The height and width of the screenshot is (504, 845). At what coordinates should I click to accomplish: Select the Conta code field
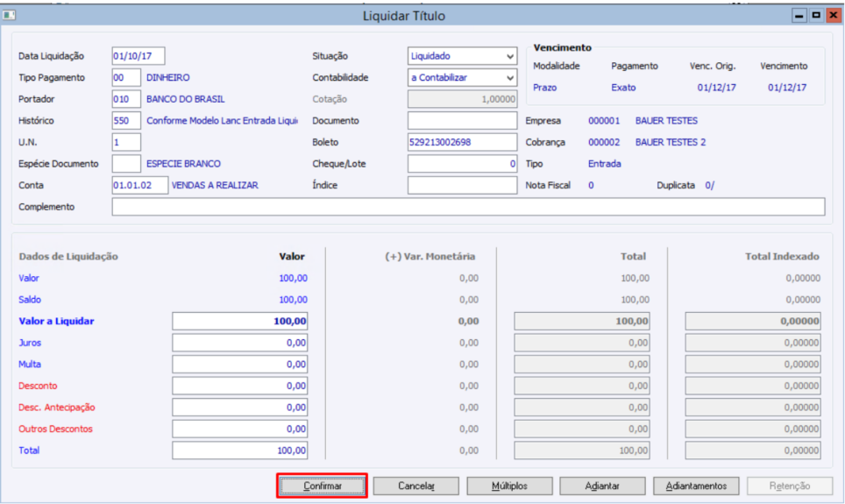click(x=139, y=185)
